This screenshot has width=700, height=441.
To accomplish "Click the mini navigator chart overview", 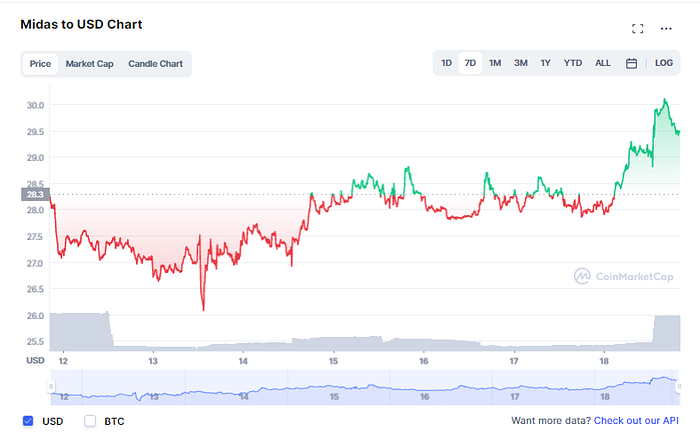I will [365, 387].
